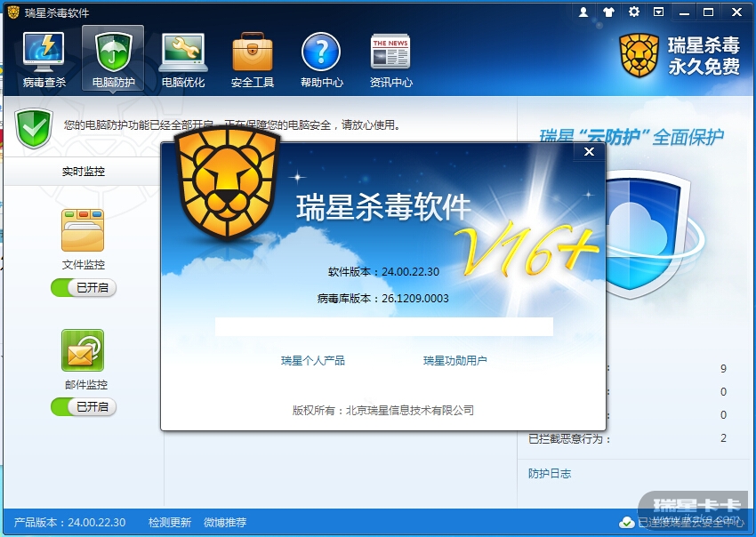Open the 瑞星功勋用户 link
Screen dimensions: 756x537
tap(455, 361)
